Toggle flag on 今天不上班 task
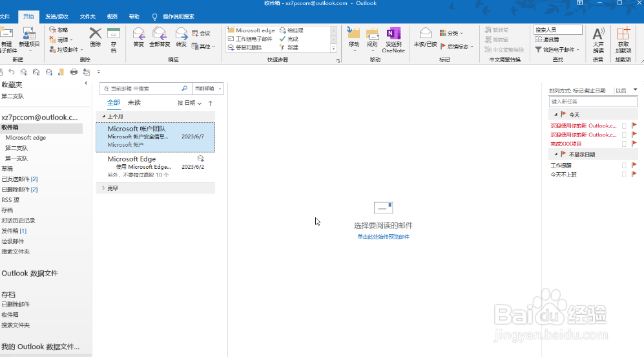 pyautogui.click(x=634, y=174)
